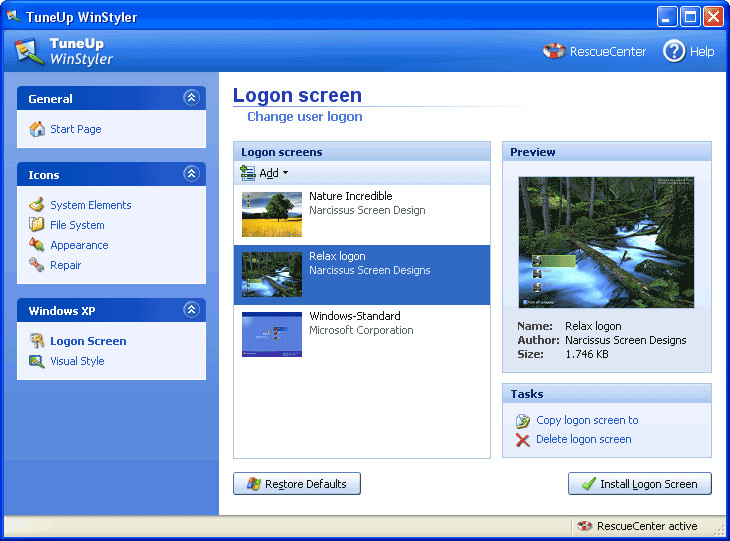The height and width of the screenshot is (541, 730).
Task: Click the Repair wrench icon
Action: point(36,265)
